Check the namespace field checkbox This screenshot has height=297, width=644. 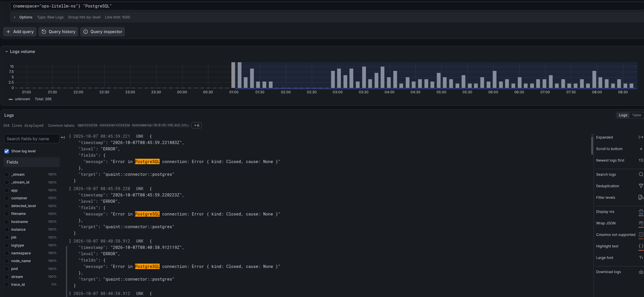pyautogui.click(x=7, y=253)
